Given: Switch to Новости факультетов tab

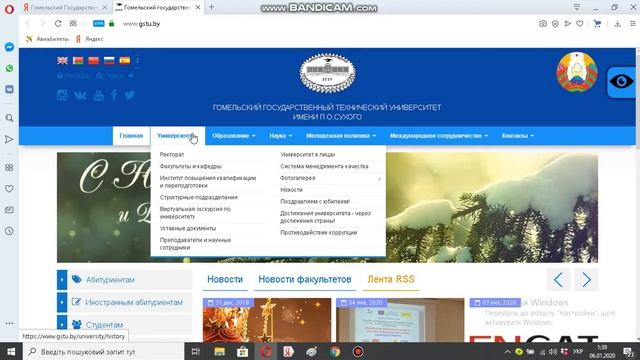Looking at the screenshot, I should [x=304, y=279].
